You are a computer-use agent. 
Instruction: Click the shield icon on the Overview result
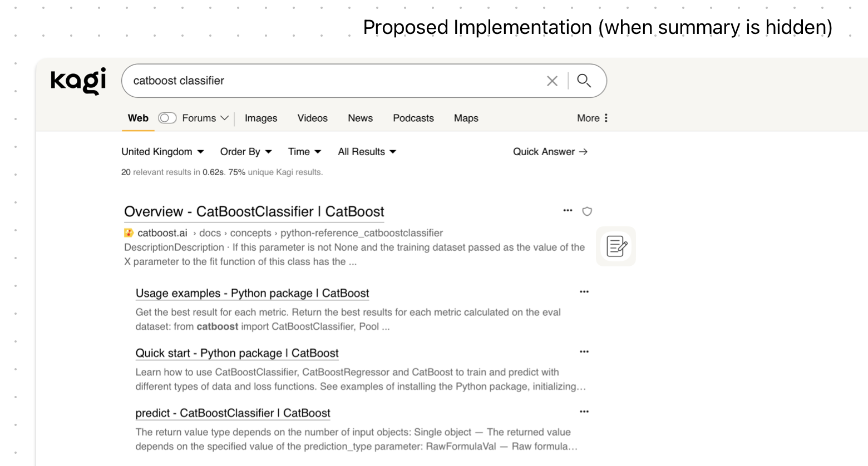(586, 211)
